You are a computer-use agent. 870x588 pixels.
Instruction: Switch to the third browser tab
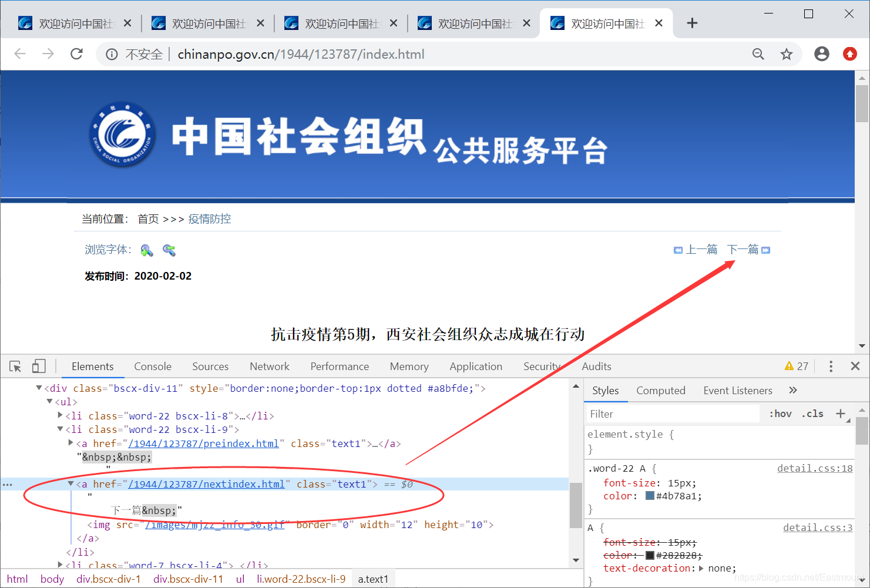(x=341, y=23)
